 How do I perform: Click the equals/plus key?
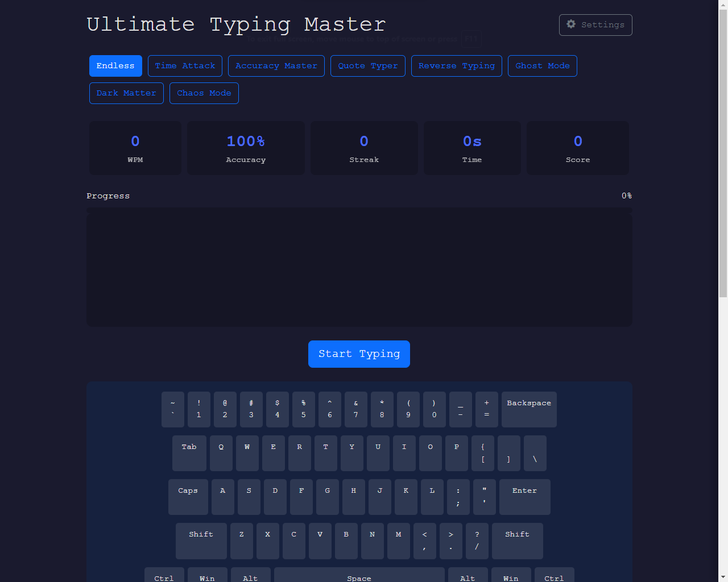[x=487, y=409]
